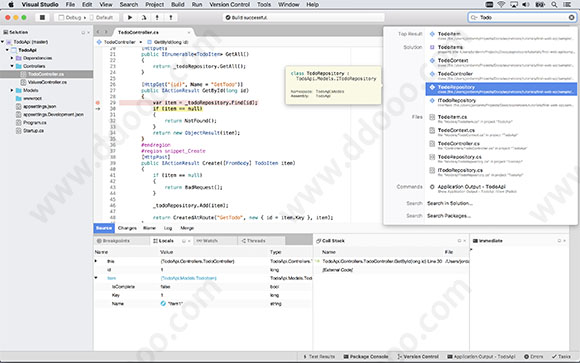Collapse the Controllers folder
The height and width of the screenshot is (363, 580).
pyautogui.click(x=12, y=66)
